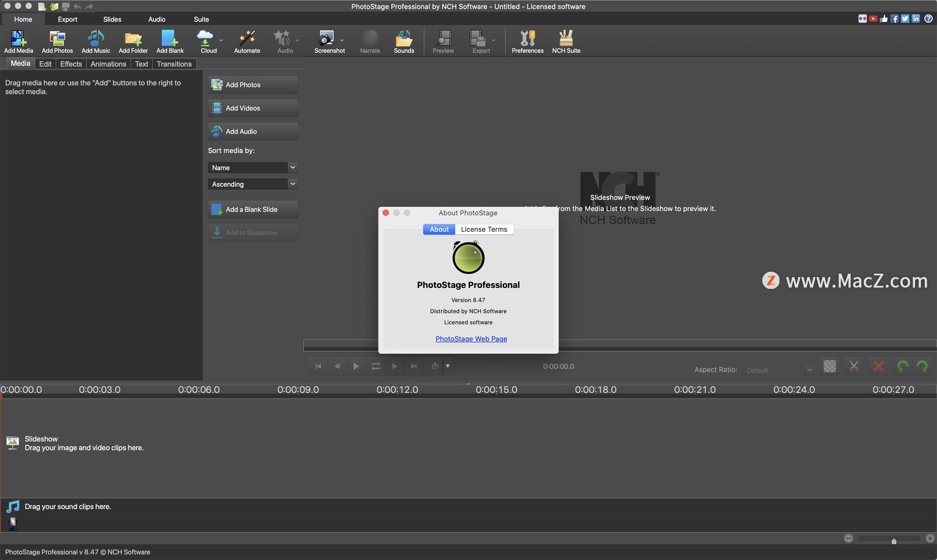Image resolution: width=937 pixels, height=560 pixels.
Task: Click the Preview toolbar icon
Action: (x=443, y=41)
